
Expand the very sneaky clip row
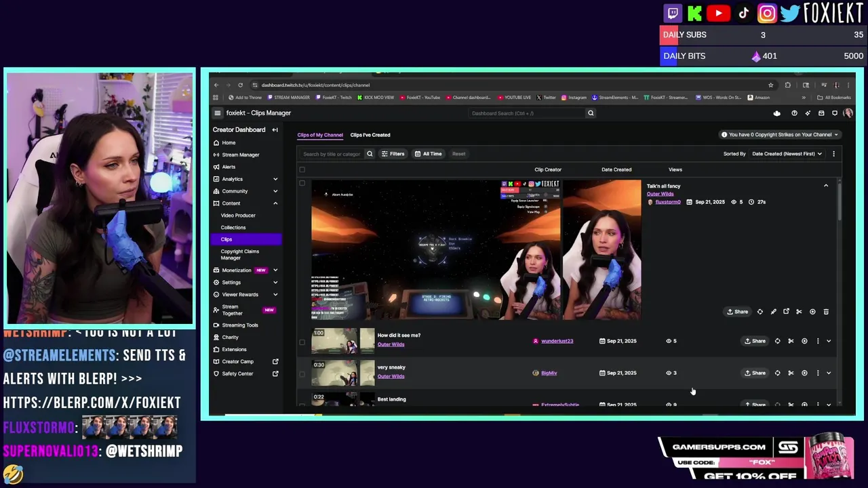tap(829, 373)
